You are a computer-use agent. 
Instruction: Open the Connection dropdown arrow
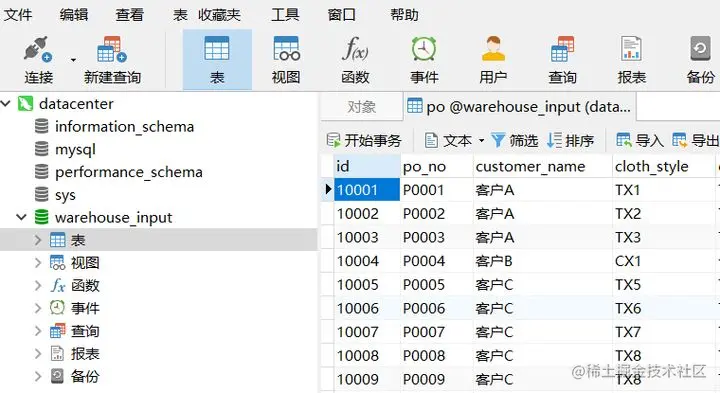73,60
